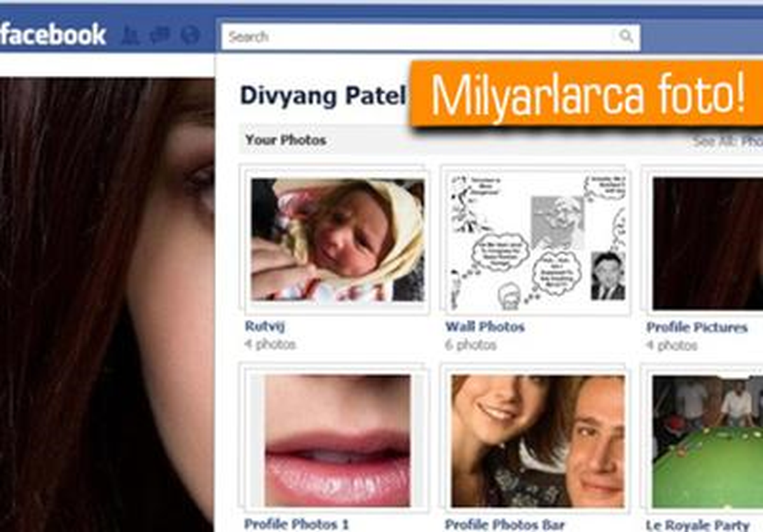Image resolution: width=763 pixels, height=532 pixels.
Task: Focus the Search input field
Action: (430, 37)
